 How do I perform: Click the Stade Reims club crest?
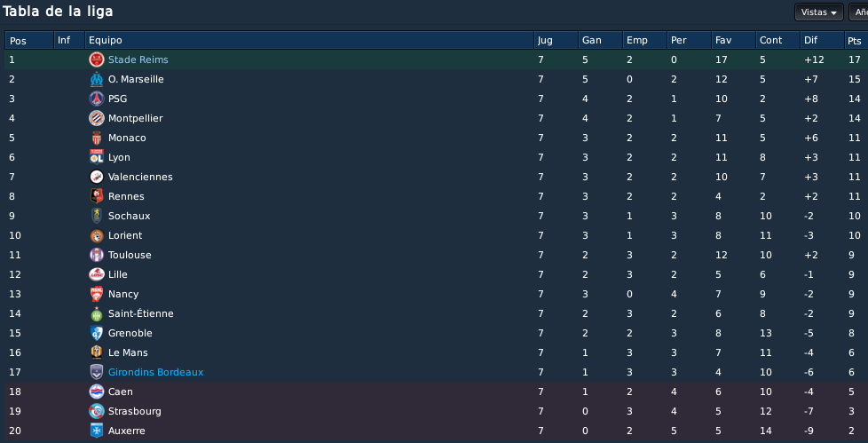(x=97, y=59)
